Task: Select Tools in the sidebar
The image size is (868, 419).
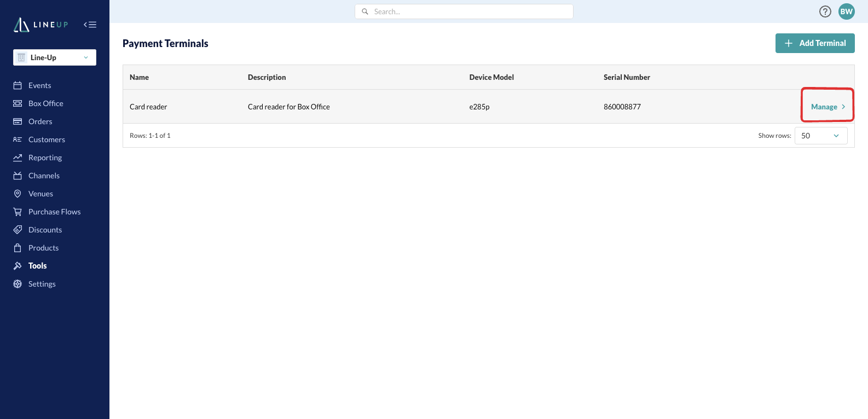Action: tap(37, 266)
